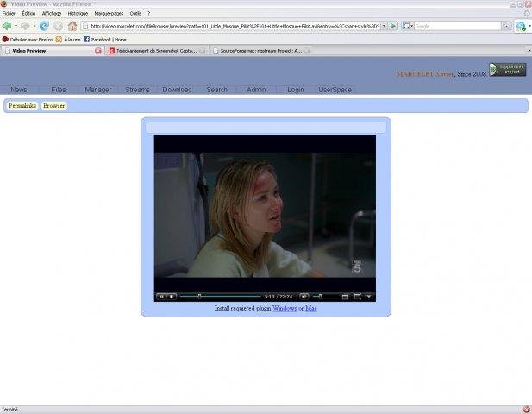This screenshot has width=532, height=414.
Task: Click the player window-size icon
Action: click(345, 297)
